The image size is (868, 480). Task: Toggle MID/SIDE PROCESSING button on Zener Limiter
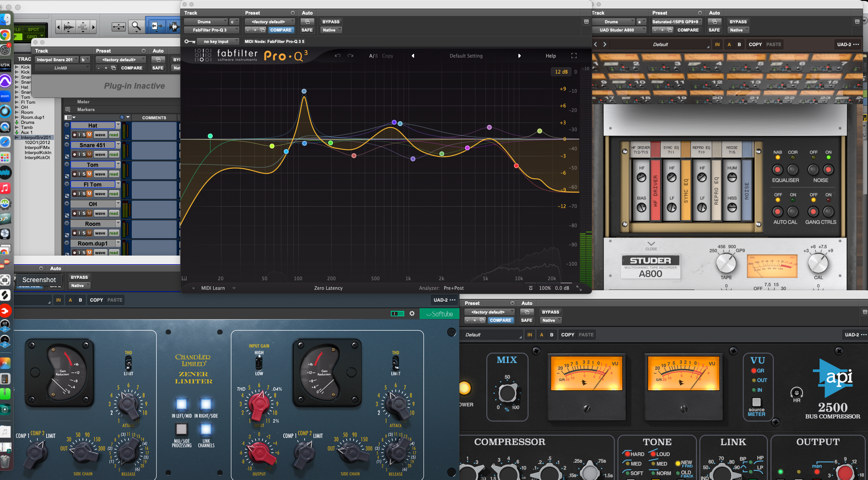(x=182, y=429)
